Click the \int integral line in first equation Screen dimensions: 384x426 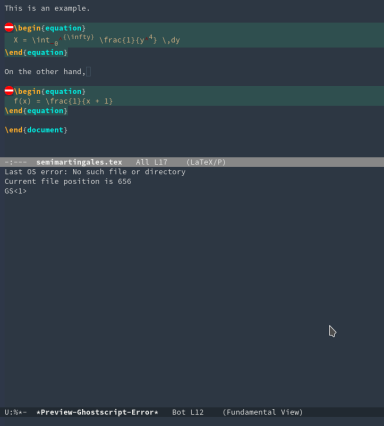tap(97, 40)
